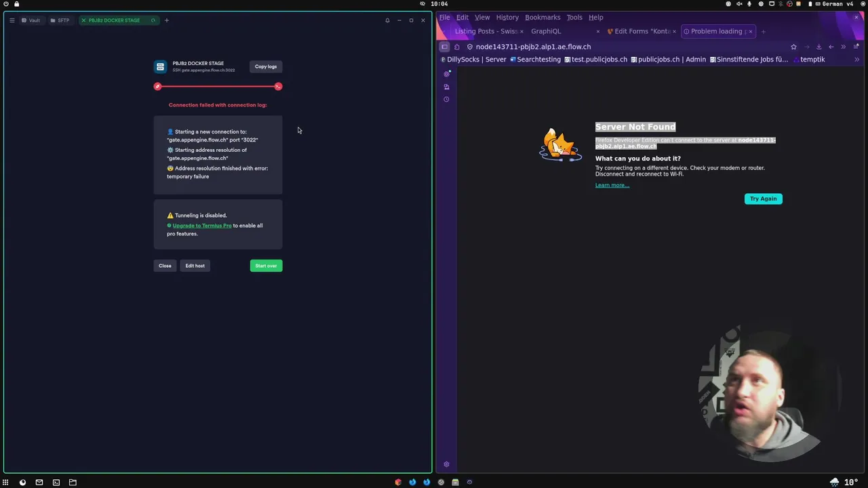Viewport: 868px width, 488px height.
Task: Open Firefox sidebar settings gear
Action: (x=446, y=464)
